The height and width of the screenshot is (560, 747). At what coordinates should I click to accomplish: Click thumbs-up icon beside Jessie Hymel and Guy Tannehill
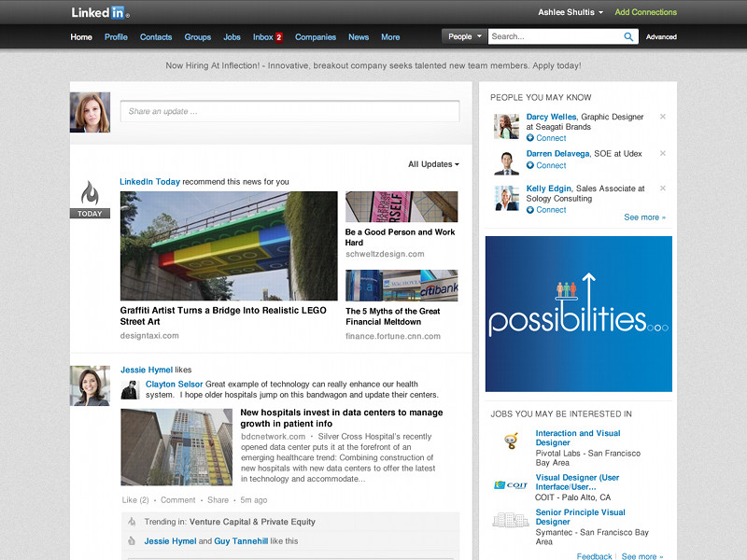132,541
